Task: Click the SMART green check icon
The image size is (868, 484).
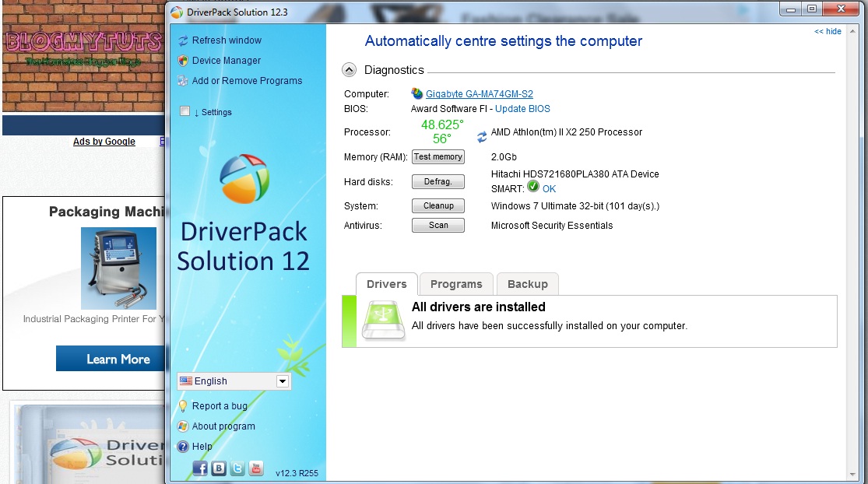Action: (533, 187)
